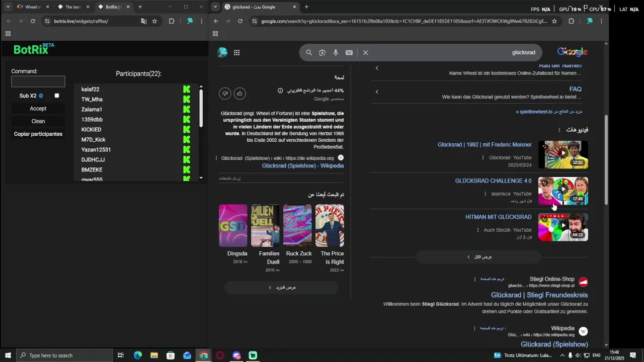The height and width of the screenshot is (362, 644).
Task: Open the Dingsda show card
Action: coord(233,234)
